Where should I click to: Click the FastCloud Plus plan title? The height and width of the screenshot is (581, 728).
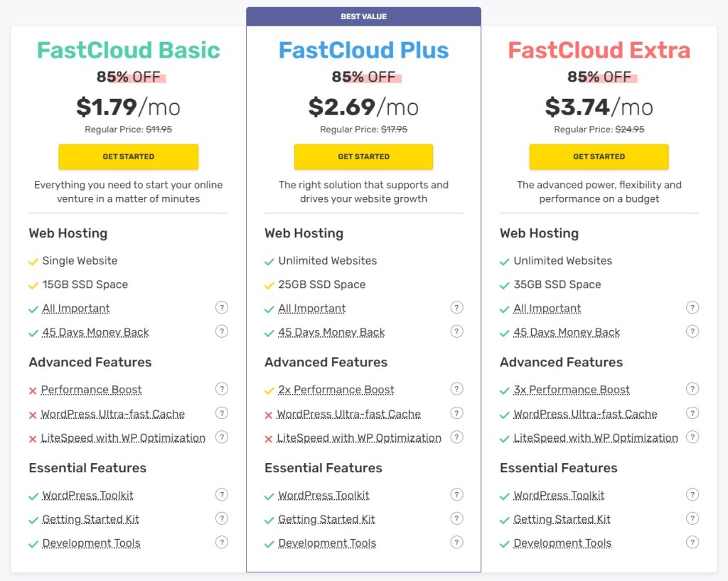[363, 50]
